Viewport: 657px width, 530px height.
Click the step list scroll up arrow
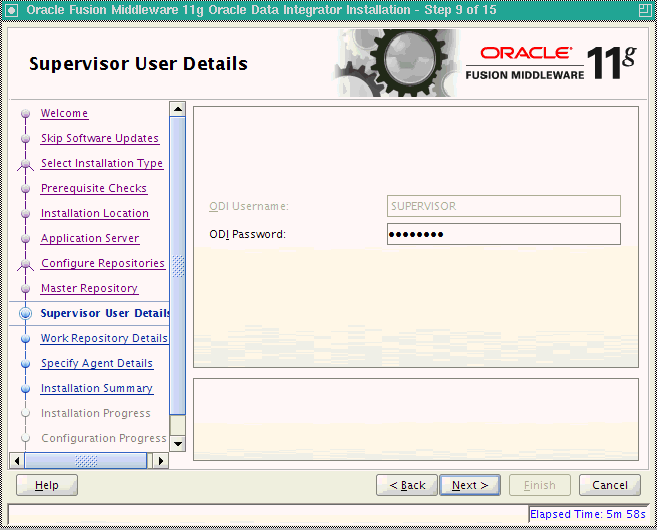click(x=178, y=109)
